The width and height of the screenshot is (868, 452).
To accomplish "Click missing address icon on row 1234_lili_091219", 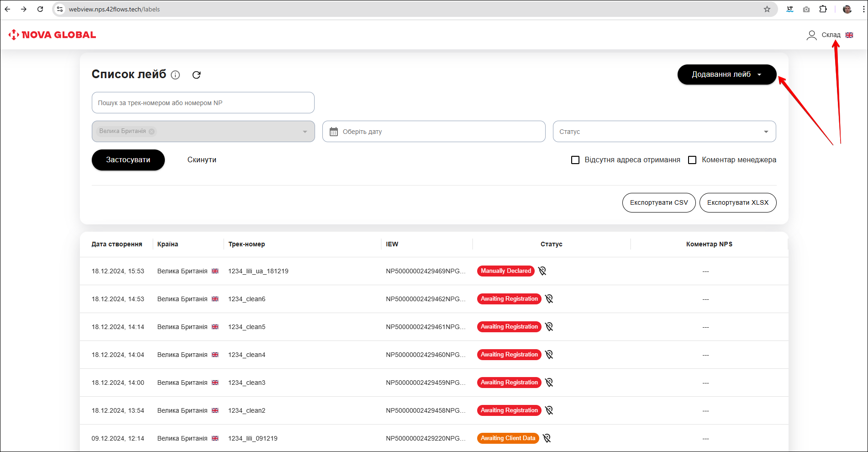I will [547, 438].
